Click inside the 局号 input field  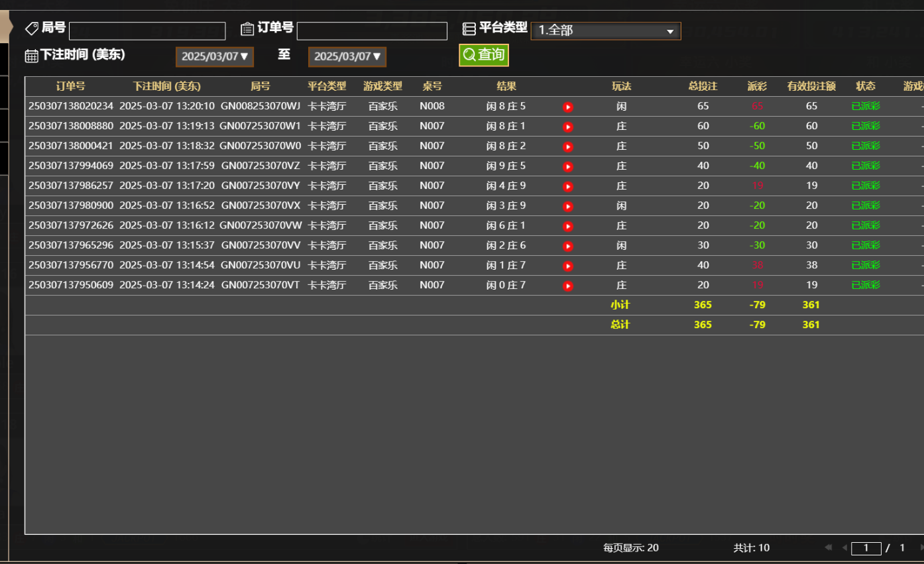click(147, 30)
